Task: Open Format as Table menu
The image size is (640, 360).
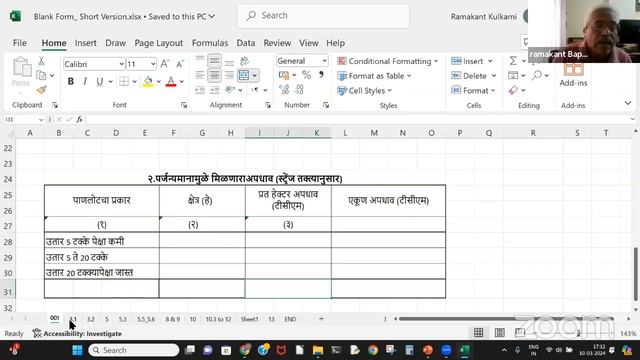Action: click(x=374, y=76)
